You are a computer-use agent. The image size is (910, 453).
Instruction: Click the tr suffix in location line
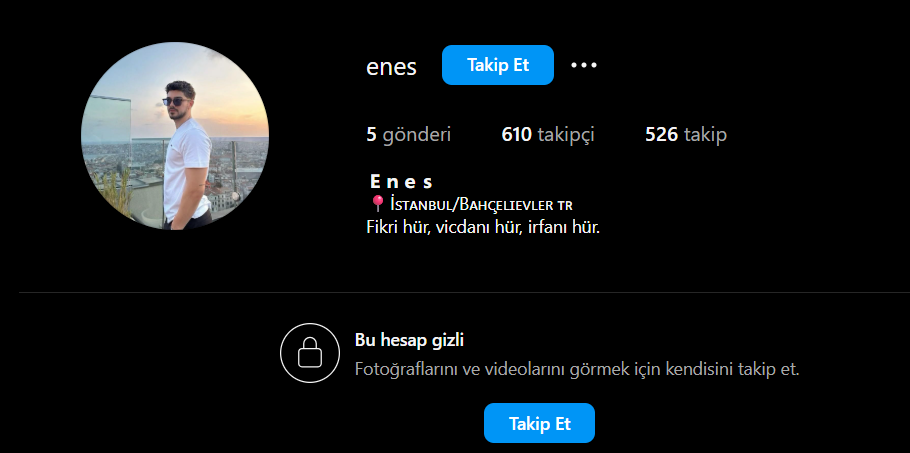point(565,205)
